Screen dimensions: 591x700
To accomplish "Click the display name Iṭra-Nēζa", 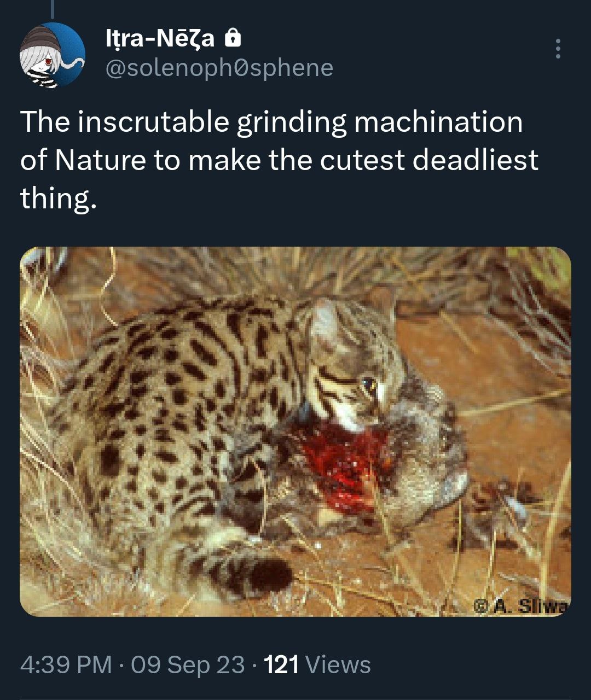I will pyautogui.click(x=160, y=38).
